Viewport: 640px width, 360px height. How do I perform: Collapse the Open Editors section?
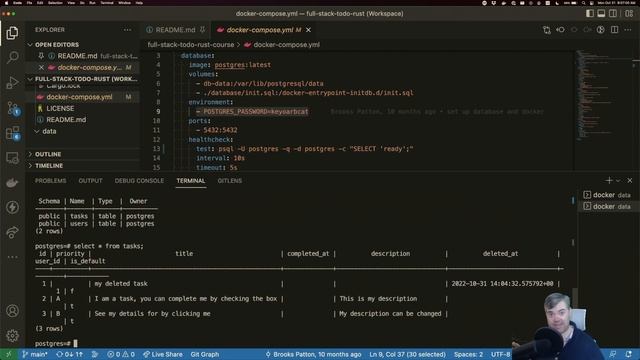pos(83,44)
